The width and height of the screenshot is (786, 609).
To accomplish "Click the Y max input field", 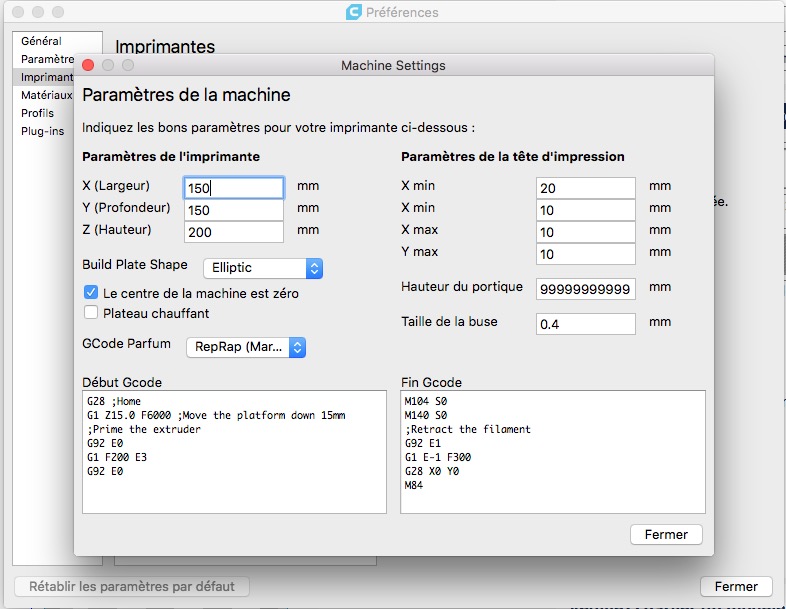I will [x=585, y=254].
